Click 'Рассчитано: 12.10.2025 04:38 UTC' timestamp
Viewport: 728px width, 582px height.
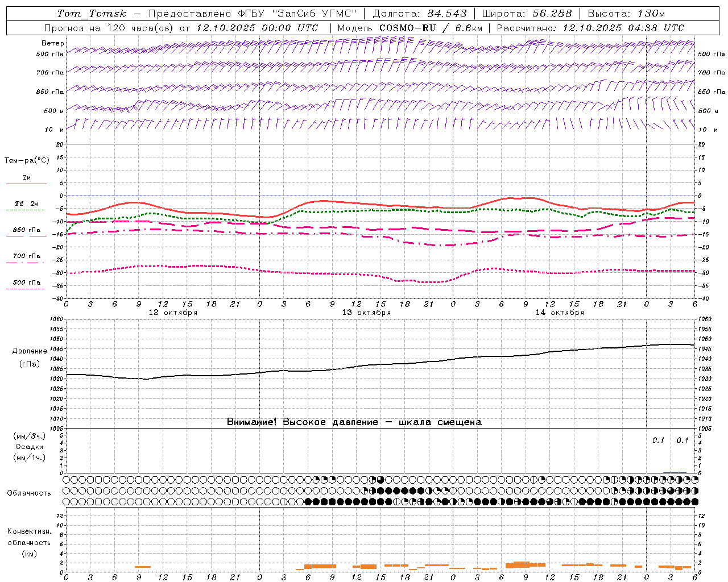tap(590, 28)
